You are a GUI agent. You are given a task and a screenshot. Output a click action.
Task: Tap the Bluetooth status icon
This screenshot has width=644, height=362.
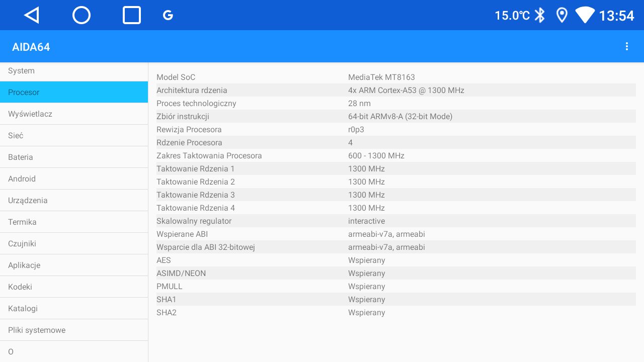(540, 15)
